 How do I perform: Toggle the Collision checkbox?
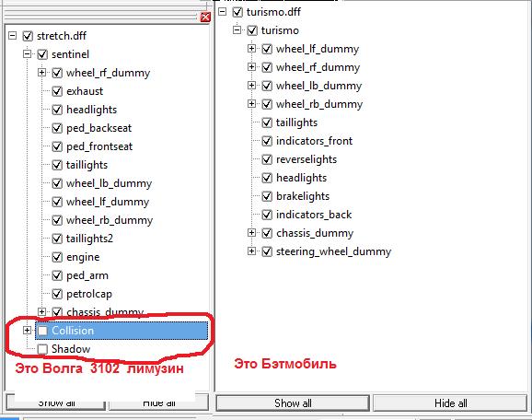[x=42, y=331]
